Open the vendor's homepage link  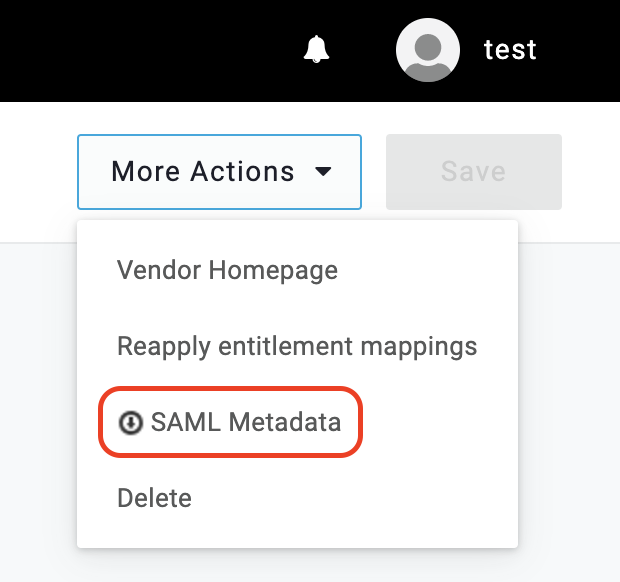click(x=227, y=270)
